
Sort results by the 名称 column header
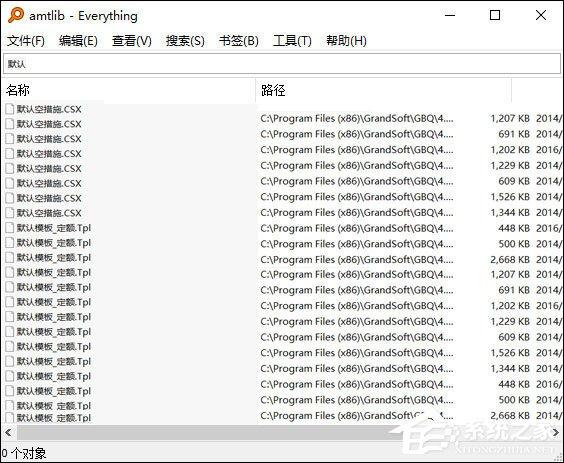(129, 90)
